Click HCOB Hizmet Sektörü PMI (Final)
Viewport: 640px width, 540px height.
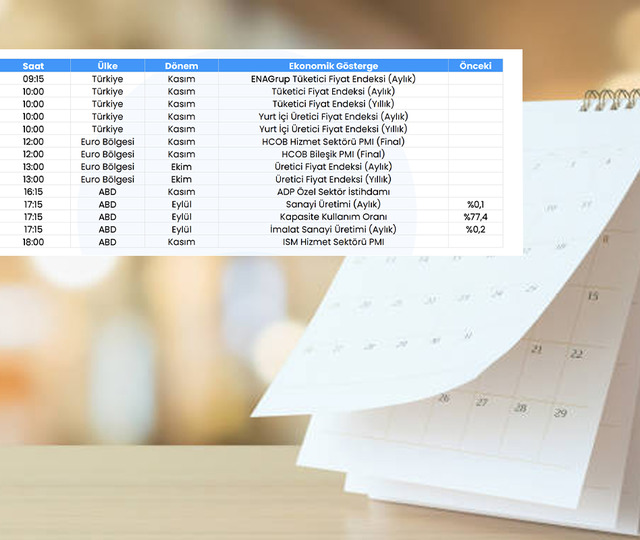pyautogui.click(x=333, y=142)
